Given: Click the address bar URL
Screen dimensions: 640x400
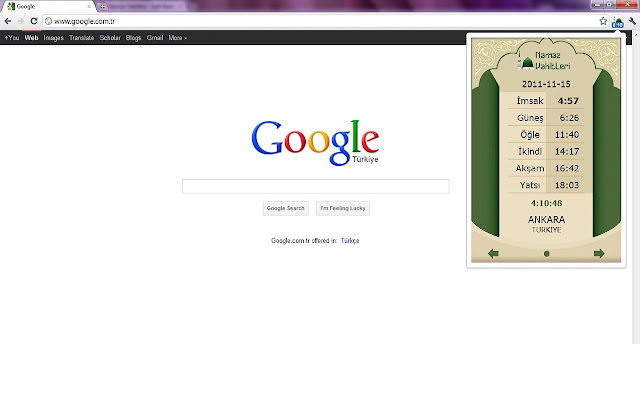Looking at the screenshot, I should tap(84, 21).
